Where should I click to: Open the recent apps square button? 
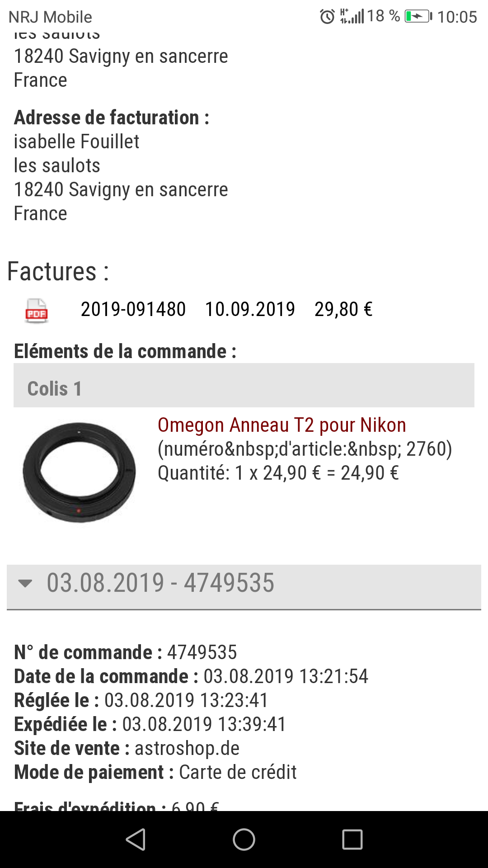(x=352, y=840)
